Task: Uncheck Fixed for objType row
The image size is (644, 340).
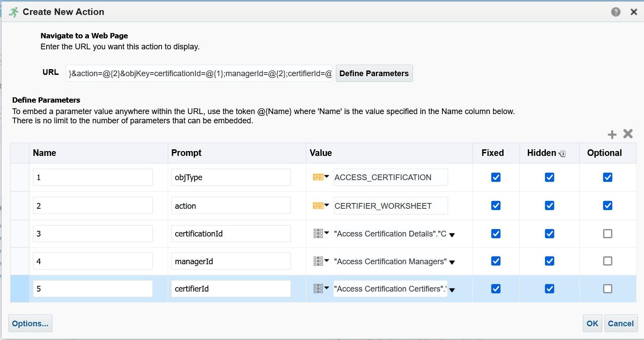Action: click(496, 177)
